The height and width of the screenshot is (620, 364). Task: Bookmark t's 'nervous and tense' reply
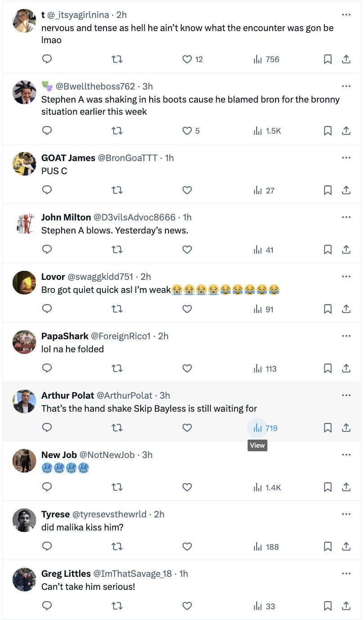tap(328, 59)
